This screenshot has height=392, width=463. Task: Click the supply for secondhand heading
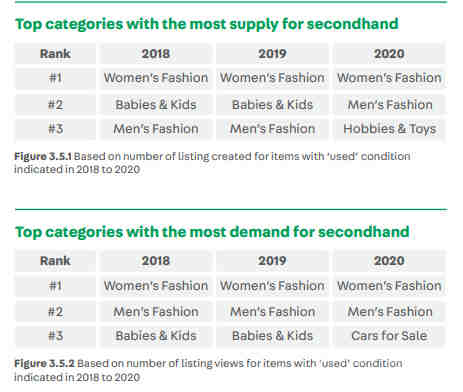coord(207,24)
